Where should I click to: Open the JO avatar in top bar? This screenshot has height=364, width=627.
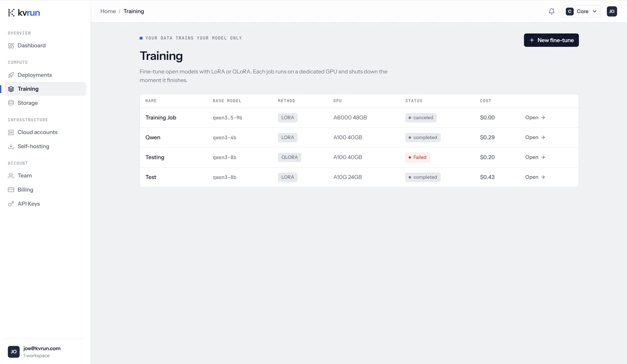(x=612, y=11)
